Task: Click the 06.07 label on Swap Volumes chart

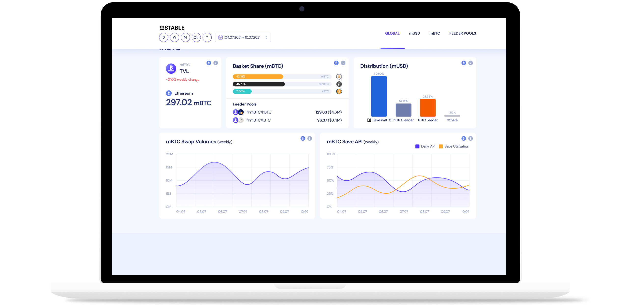Action: [222, 212]
